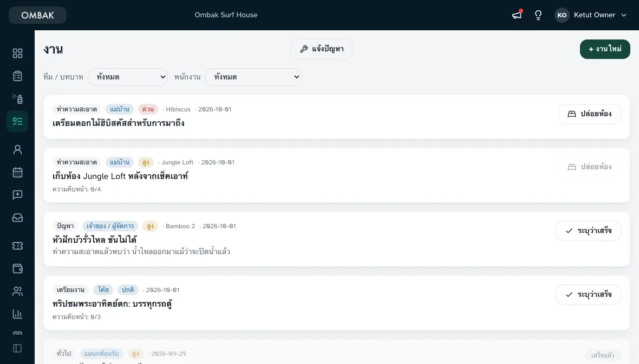Select the active task list sidebar icon
This screenshot has width=639, height=364.
pyautogui.click(x=17, y=121)
